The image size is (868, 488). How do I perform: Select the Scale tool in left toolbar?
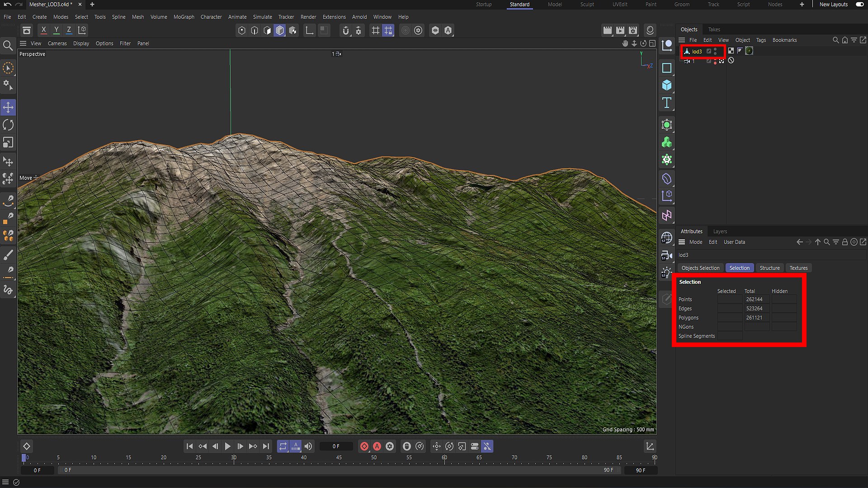(8, 143)
